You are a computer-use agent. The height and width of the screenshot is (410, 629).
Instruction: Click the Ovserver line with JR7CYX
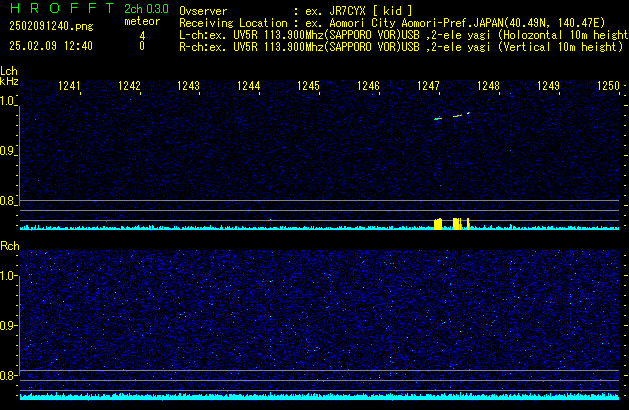(x=296, y=11)
